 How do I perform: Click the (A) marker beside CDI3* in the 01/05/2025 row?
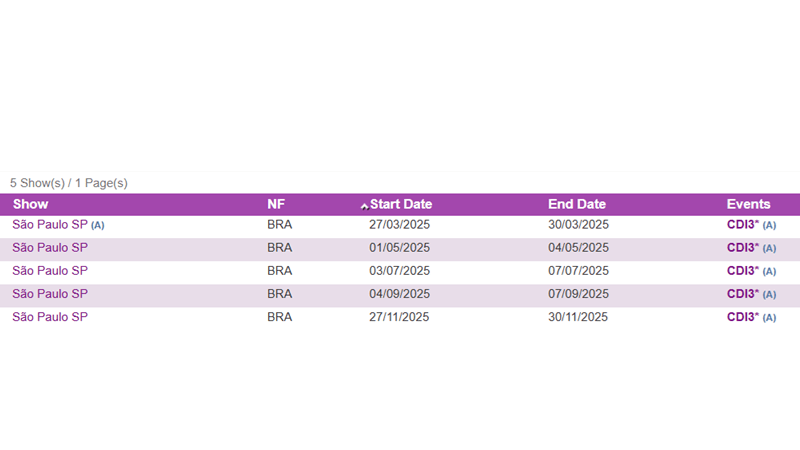769,248
